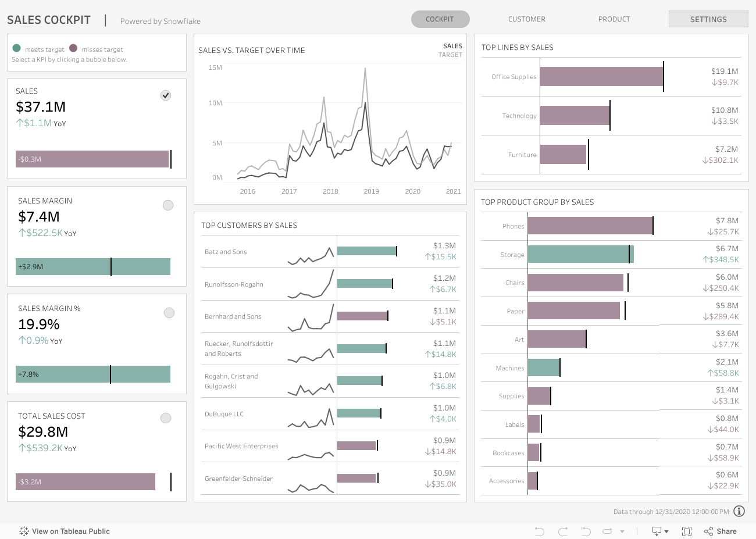Select the Sales Margin KPI bubble
Image resolution: width=756 pixels, height=539 pixels.
168,205
